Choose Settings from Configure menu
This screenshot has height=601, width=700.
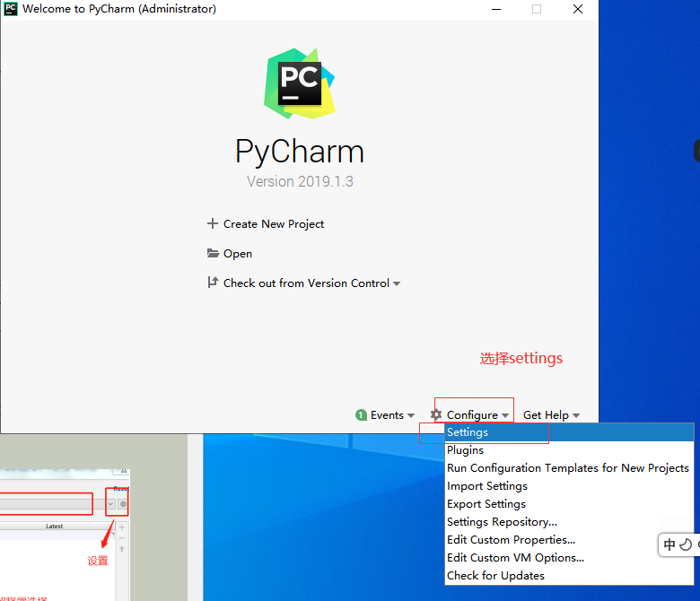coord(569,432)
